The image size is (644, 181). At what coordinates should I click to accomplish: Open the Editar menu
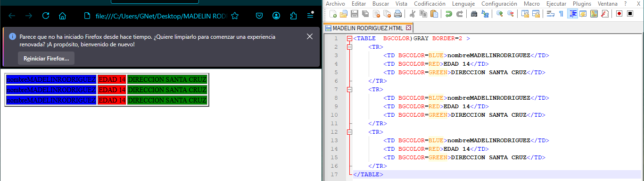click(359, 3)
